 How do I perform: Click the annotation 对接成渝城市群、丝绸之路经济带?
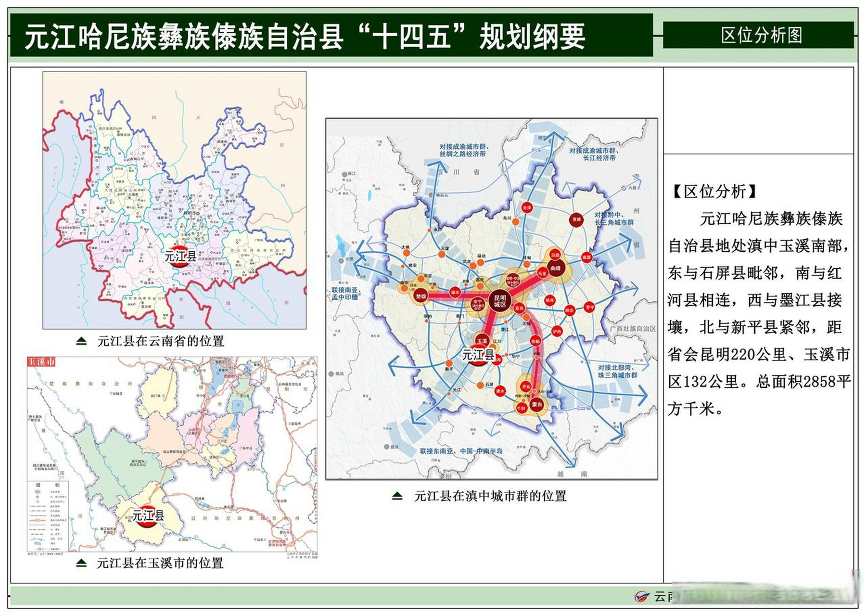[463, 150]
